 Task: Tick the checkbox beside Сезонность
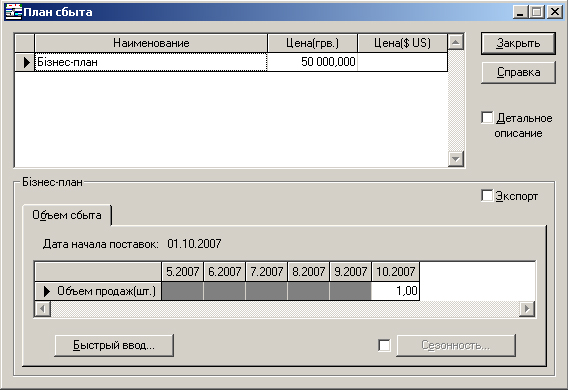pyautogui.click(x=384, y=345)
